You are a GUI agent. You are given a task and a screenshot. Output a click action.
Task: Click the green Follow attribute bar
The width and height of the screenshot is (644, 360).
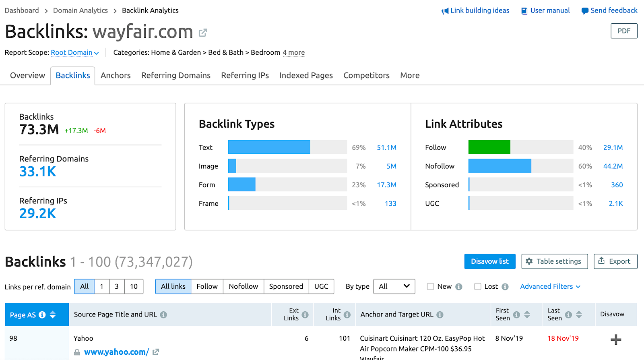click(489, 147)
